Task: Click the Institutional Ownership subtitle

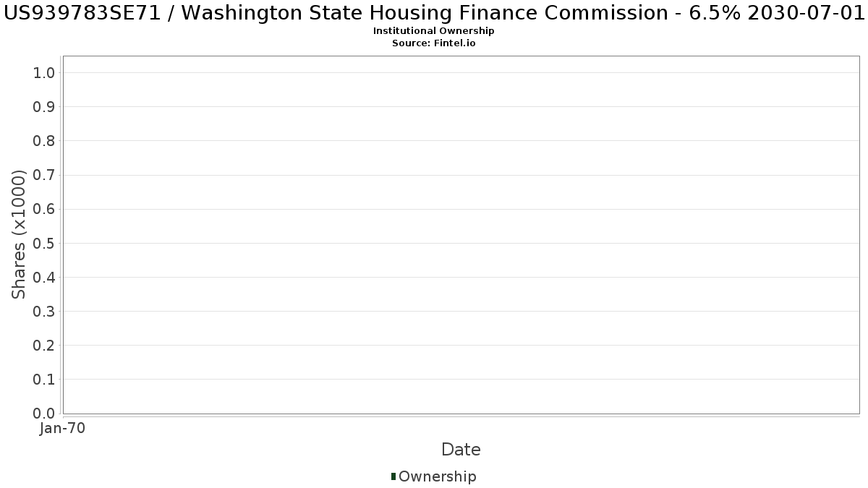Action: (x=434, y=31)
